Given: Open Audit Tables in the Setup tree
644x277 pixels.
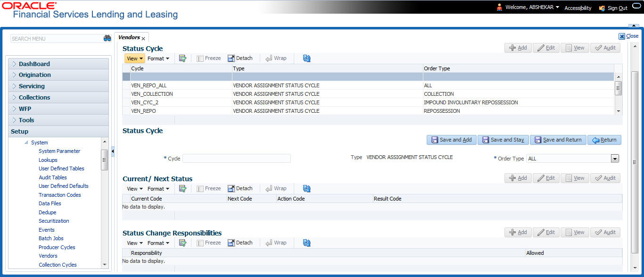Looking at the screenshot, I should coord(53,177).
